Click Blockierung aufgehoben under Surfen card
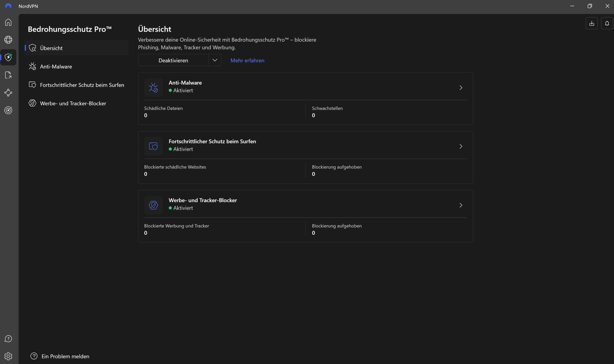614x364 pixels. point(337,167)
